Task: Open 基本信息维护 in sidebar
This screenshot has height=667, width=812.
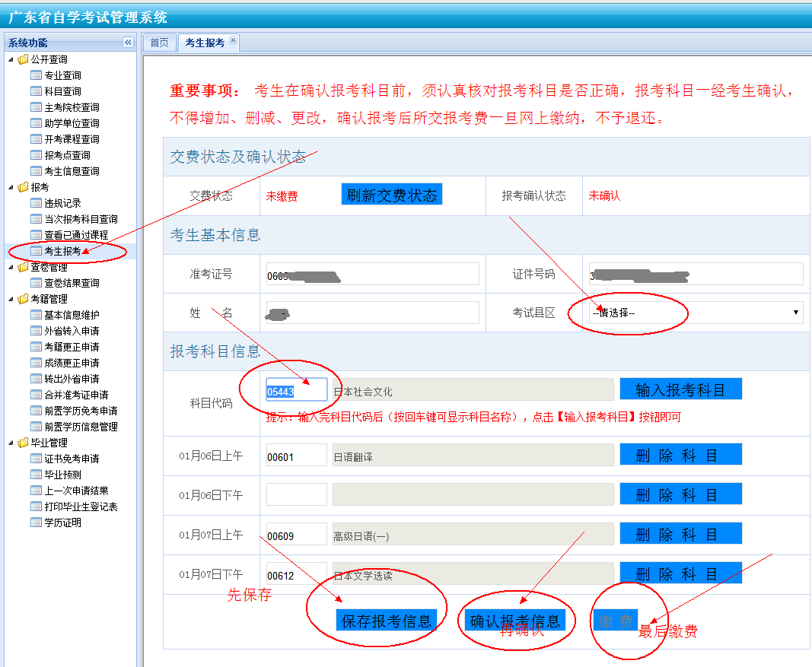Action: (72, 315)
